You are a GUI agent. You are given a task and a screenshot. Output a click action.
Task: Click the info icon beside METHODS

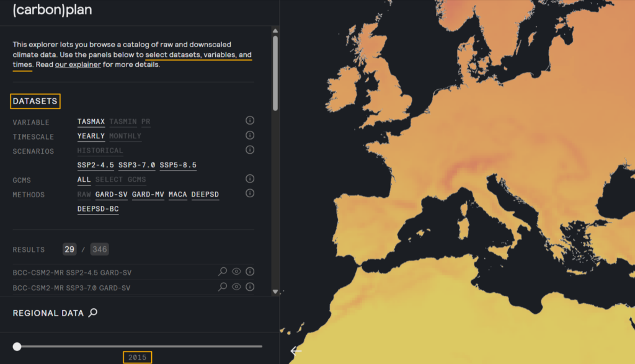pyautogui.click(x=250, y=193)
